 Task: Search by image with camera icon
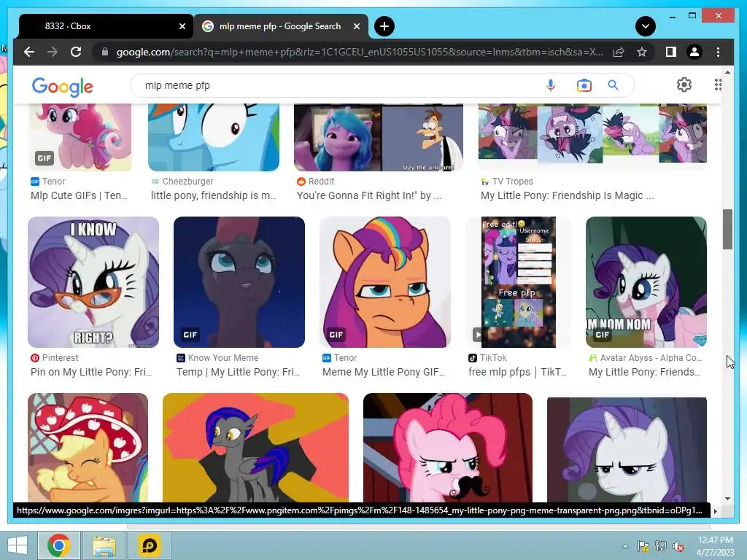coord(584,85)
